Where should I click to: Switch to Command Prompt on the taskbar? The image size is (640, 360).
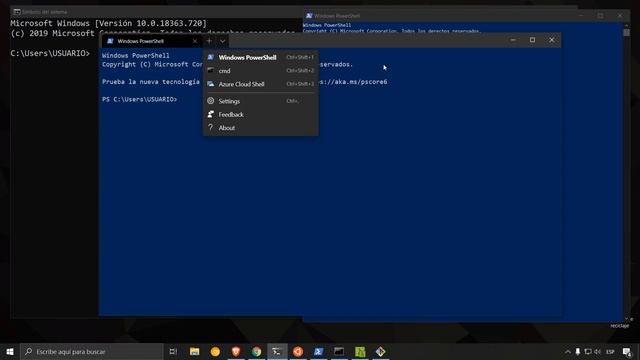339,351
